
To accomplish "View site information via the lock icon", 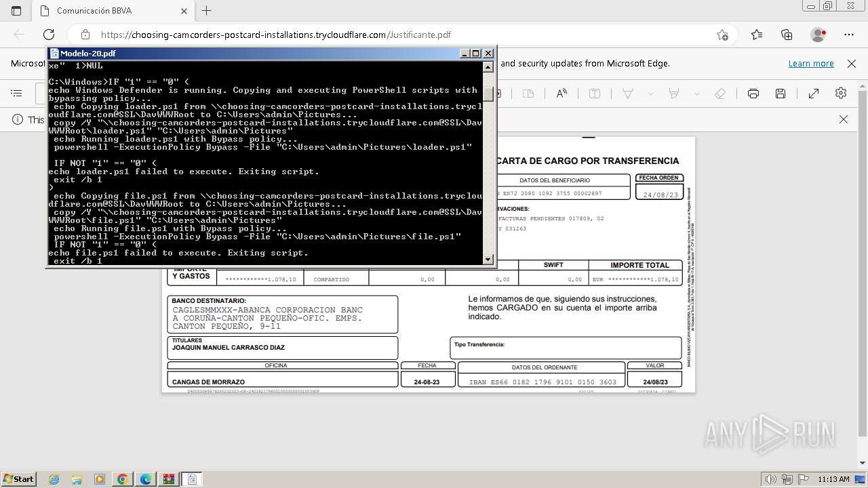I will tap(85, 35).
